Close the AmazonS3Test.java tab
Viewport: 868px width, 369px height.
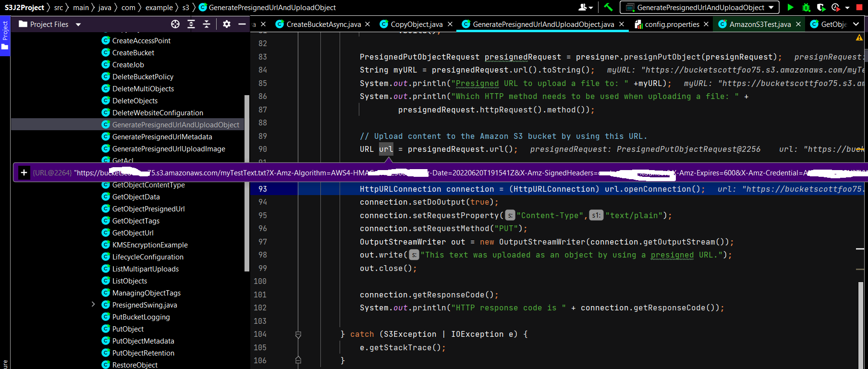798,24
